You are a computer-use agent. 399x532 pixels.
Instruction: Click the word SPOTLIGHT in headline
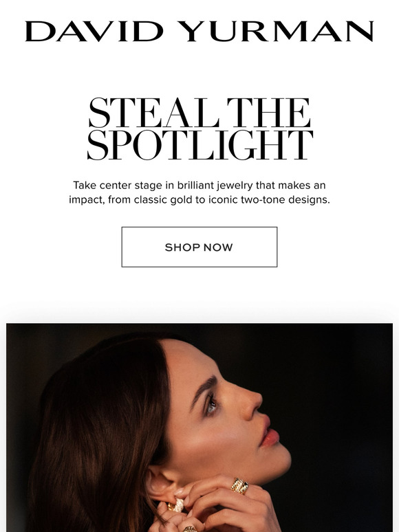coord(199,145)
